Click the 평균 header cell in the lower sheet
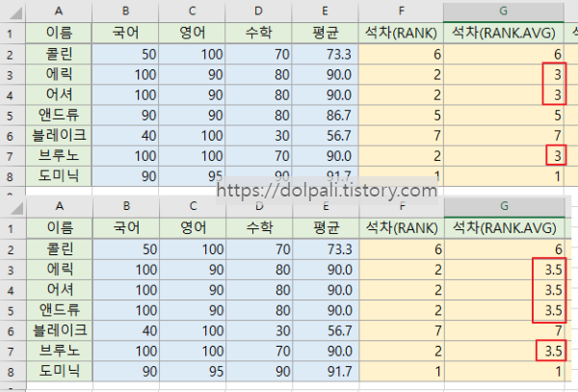This screenshot has width=578, height=392. coord(326,228)
